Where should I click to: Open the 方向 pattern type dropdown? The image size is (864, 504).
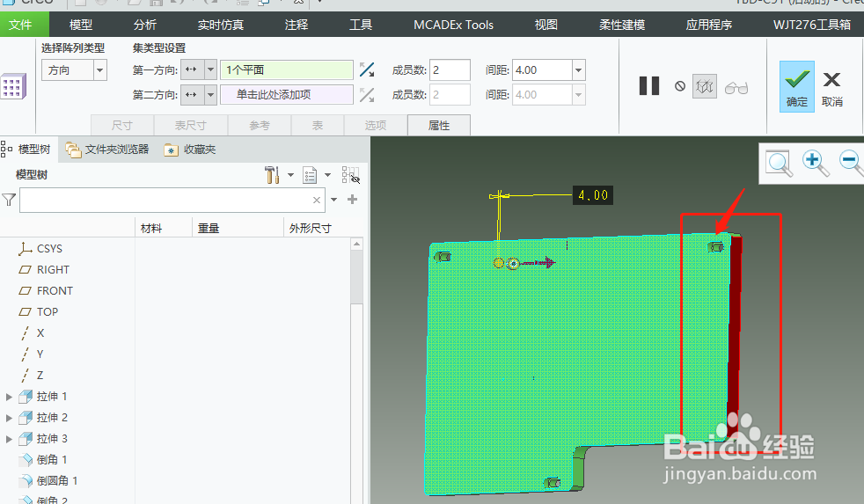click(x=99, y=70)
